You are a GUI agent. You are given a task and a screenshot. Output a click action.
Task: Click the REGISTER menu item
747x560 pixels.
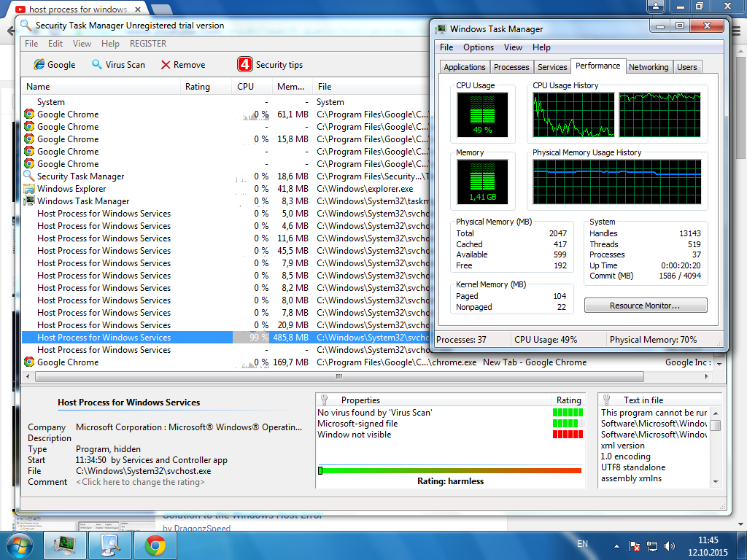click(148, 43)
